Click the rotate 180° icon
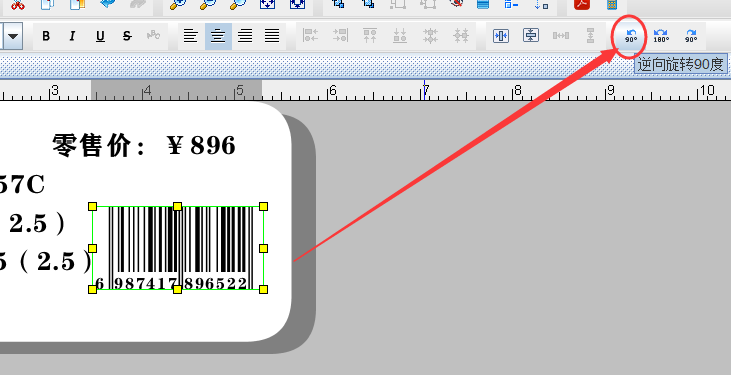 click(661, 35)
